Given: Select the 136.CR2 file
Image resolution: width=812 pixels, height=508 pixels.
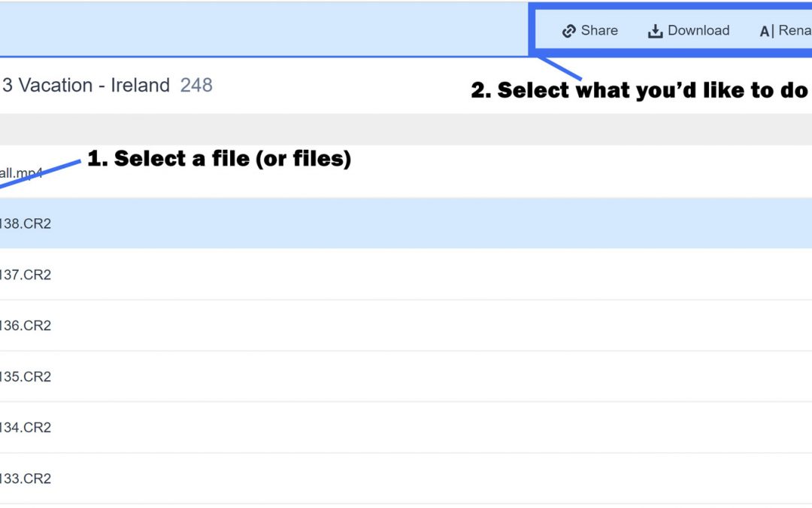Looking at the screenshot, I should point(26,326).
